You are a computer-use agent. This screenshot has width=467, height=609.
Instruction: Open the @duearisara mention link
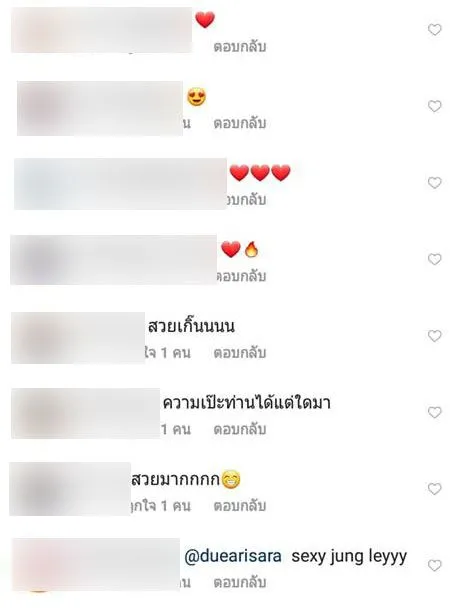tap(233, 557)
